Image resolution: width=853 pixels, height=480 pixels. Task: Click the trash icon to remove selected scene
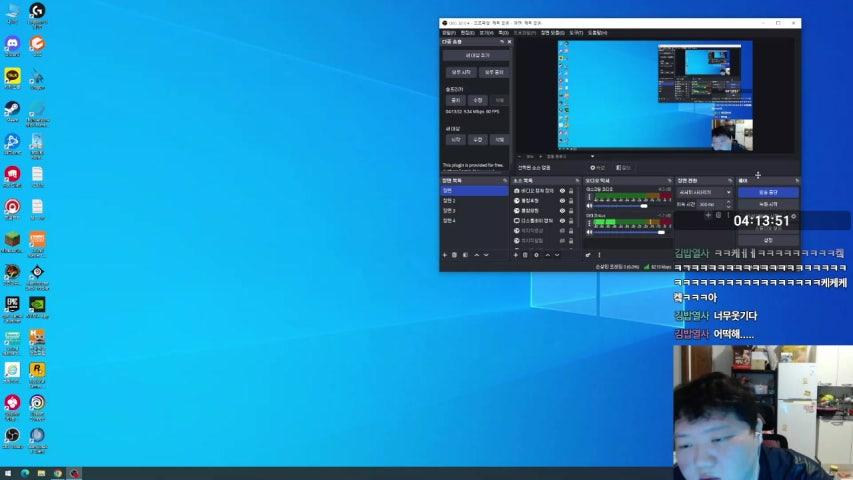click(454, 255)
